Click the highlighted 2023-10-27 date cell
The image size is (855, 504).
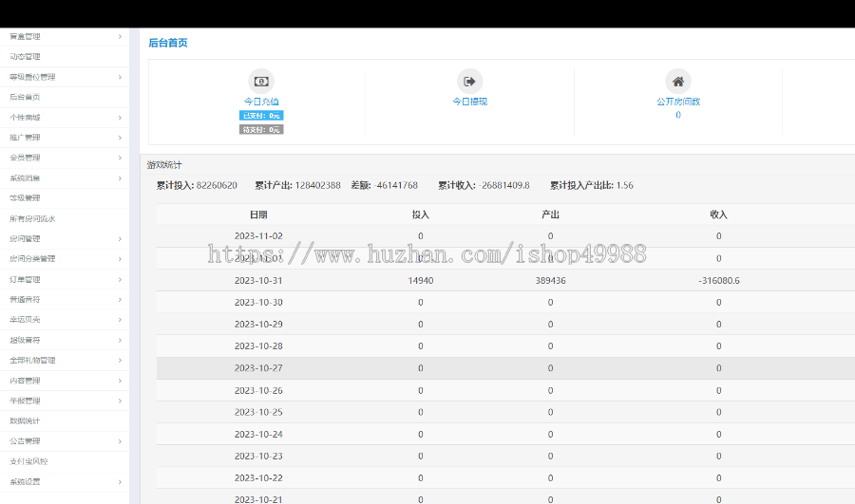click(258, 368)
